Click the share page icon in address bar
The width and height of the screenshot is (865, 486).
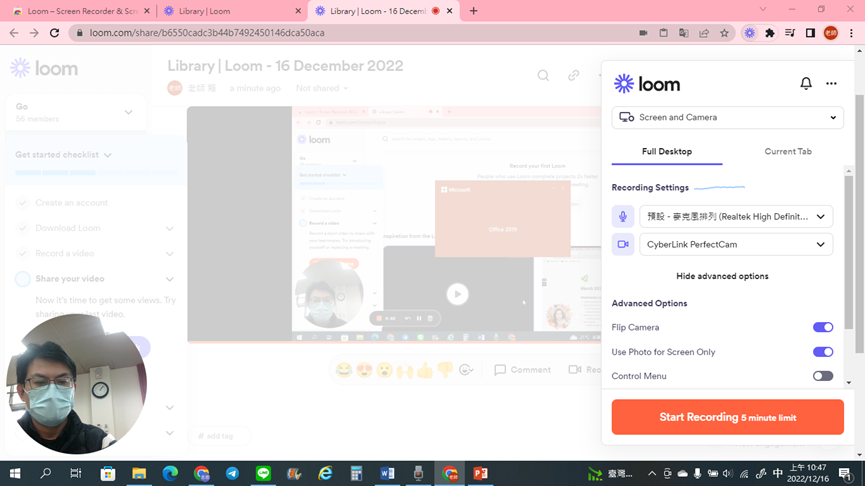click(704, 33)
